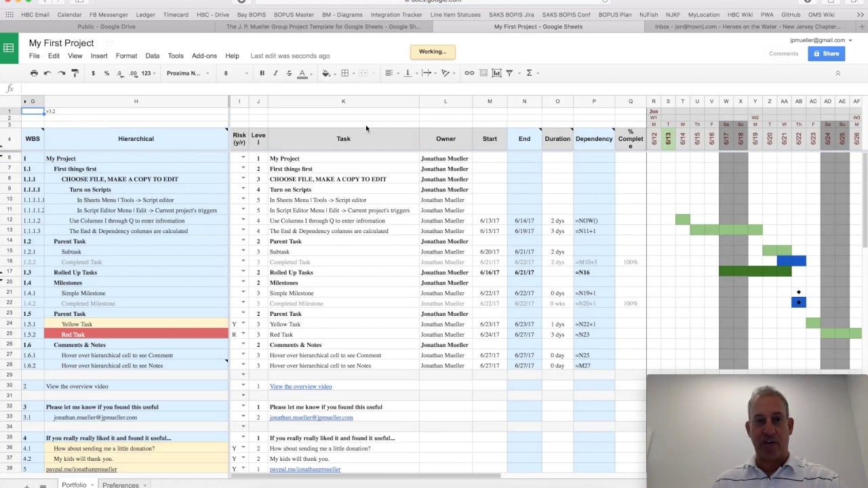Open the Risk dropdown for Yellow Task row
The width and height of the screenshot is (868, 488).
(x=243, y=324)
